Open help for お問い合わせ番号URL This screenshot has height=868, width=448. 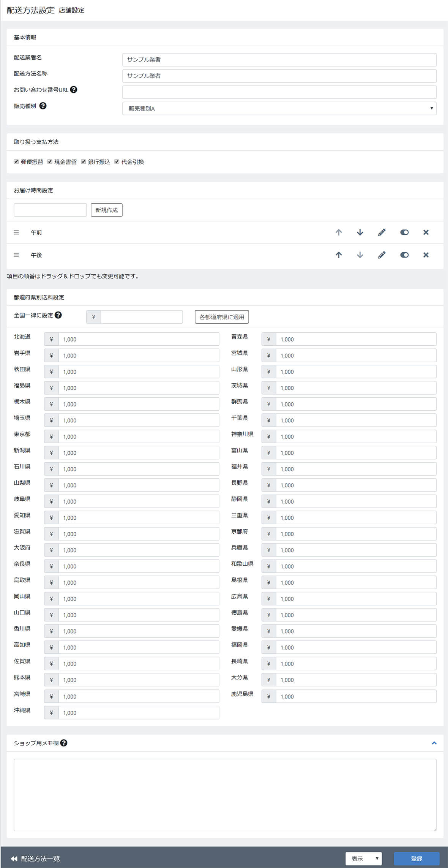[x=74, y=90]
